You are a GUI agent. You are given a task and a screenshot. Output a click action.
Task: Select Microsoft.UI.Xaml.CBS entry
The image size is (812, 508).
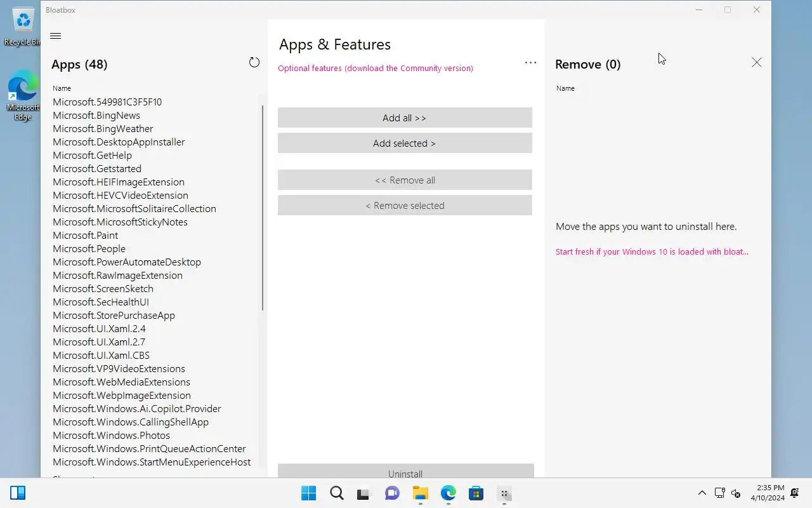[x=101, y=355]
